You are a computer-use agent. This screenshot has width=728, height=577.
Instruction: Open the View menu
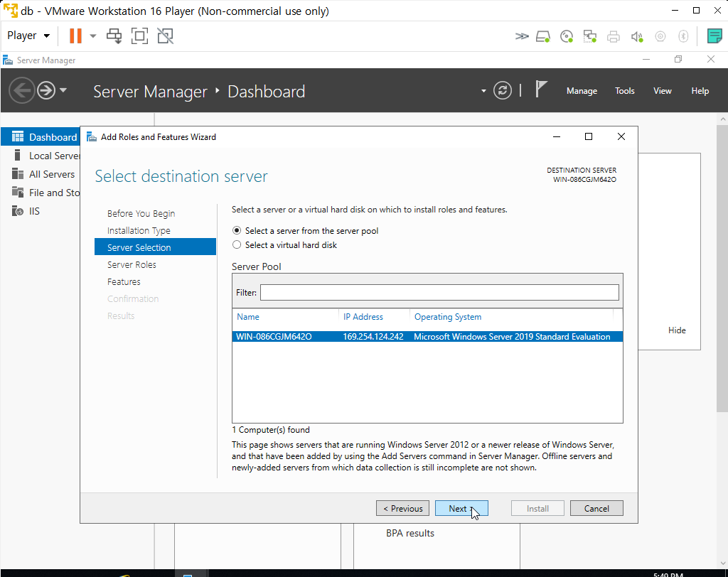click(x=662, y=90)
